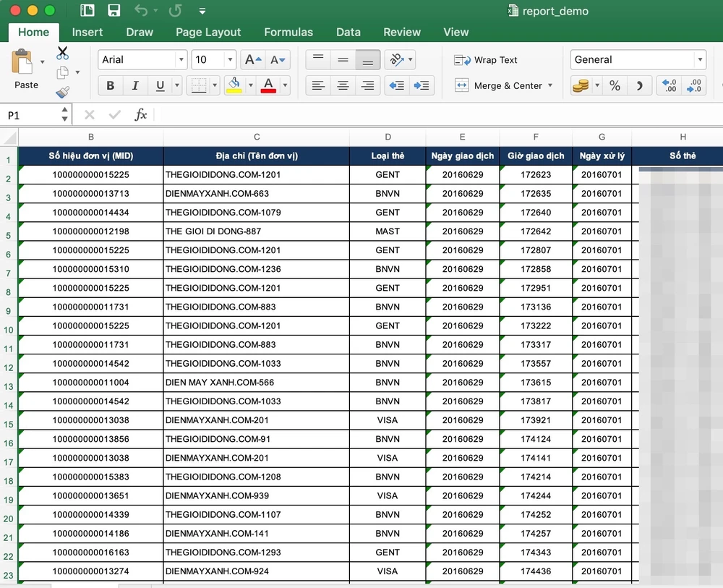
Task: Click the Percent Style icon
Action: 615,85
